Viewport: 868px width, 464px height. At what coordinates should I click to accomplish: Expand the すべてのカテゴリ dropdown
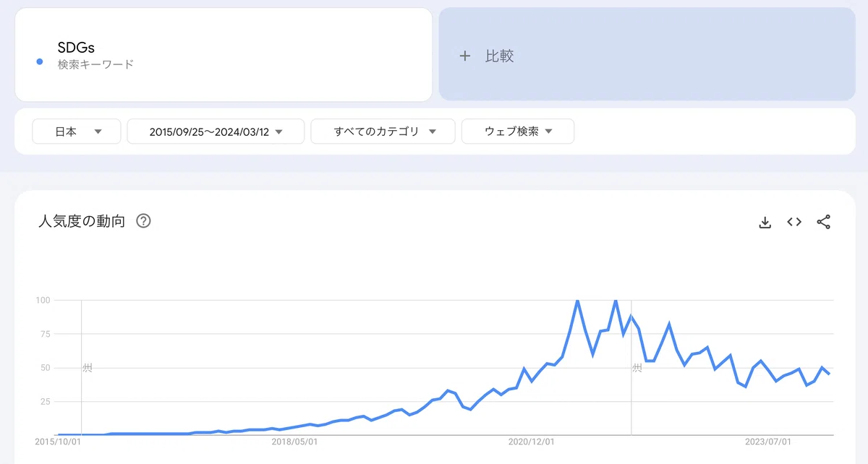pos(383,132)
